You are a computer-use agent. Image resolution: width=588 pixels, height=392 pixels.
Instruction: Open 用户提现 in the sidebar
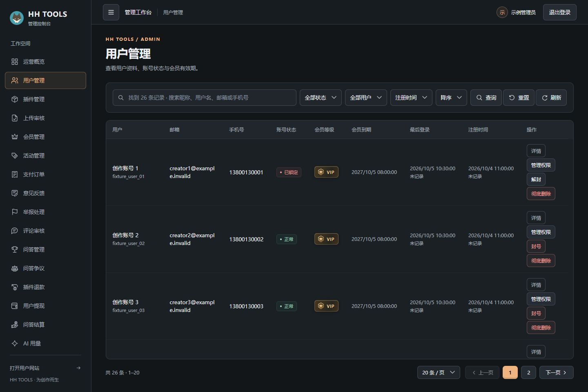click(x=45, y=306)
